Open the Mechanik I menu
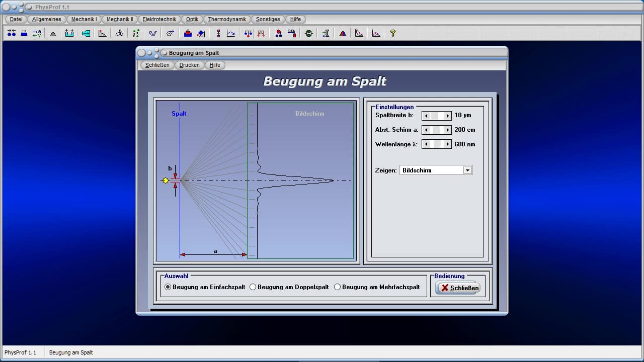Screen dimensions: 644x362 [84, 19]
